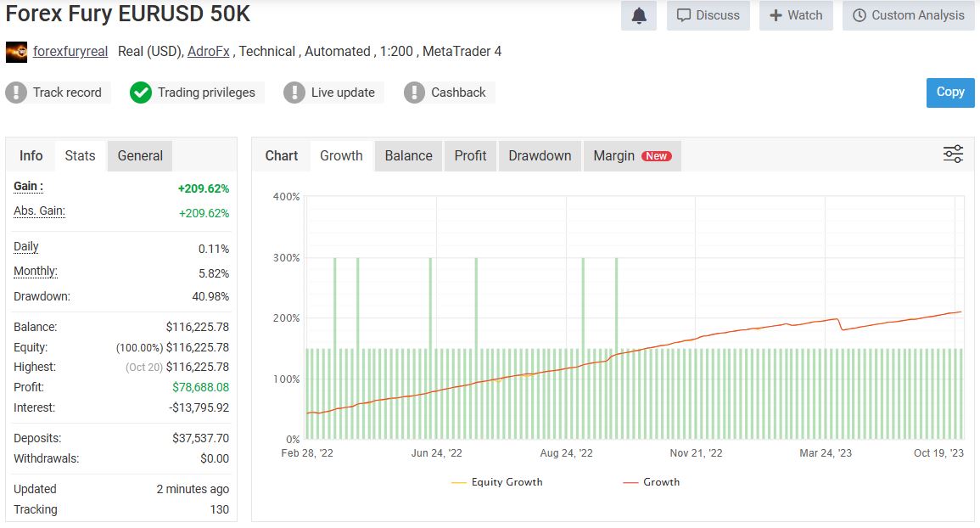Click the Live update warning icon
Screen dimensions: 980x528
[x=294, y=93]
